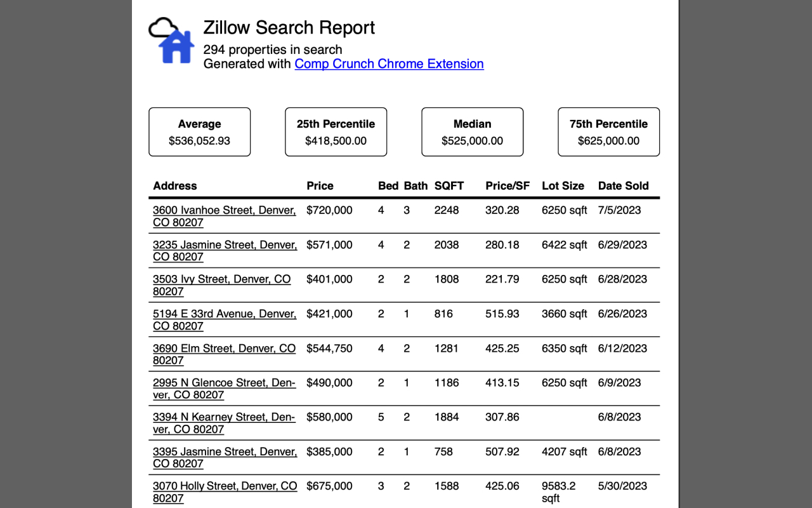The image size is (812, 508).
Task: Click the 221.79 price per SF value
Action: click(x=502, y=279)
